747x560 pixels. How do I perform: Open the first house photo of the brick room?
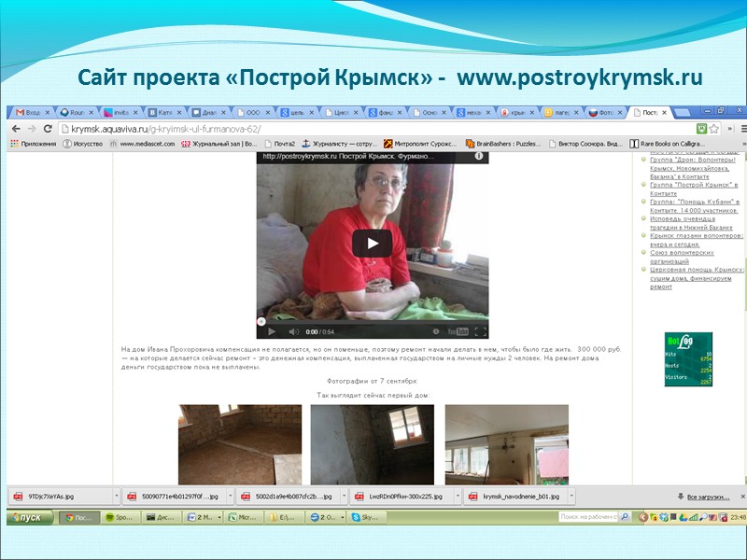point(240,444)
